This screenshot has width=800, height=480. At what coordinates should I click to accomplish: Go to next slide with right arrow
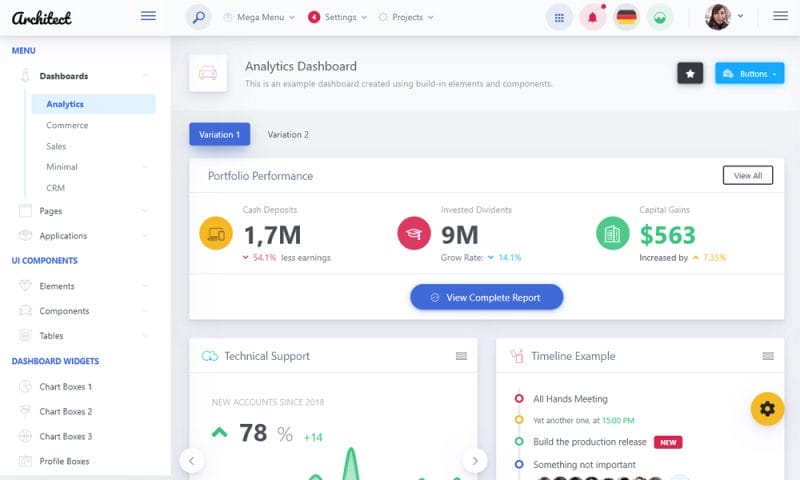click(x=475, y=461)
